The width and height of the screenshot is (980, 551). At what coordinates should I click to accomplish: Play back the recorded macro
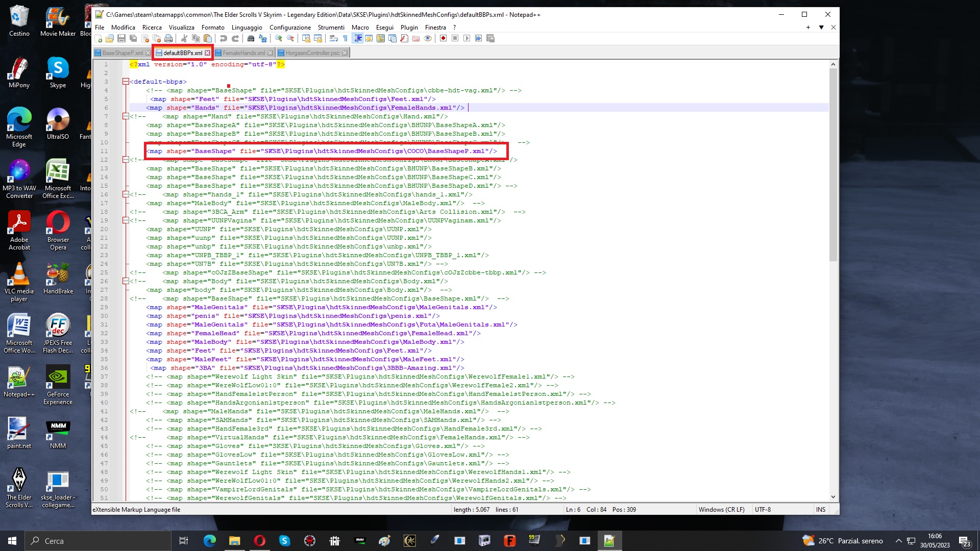(467, 38)
